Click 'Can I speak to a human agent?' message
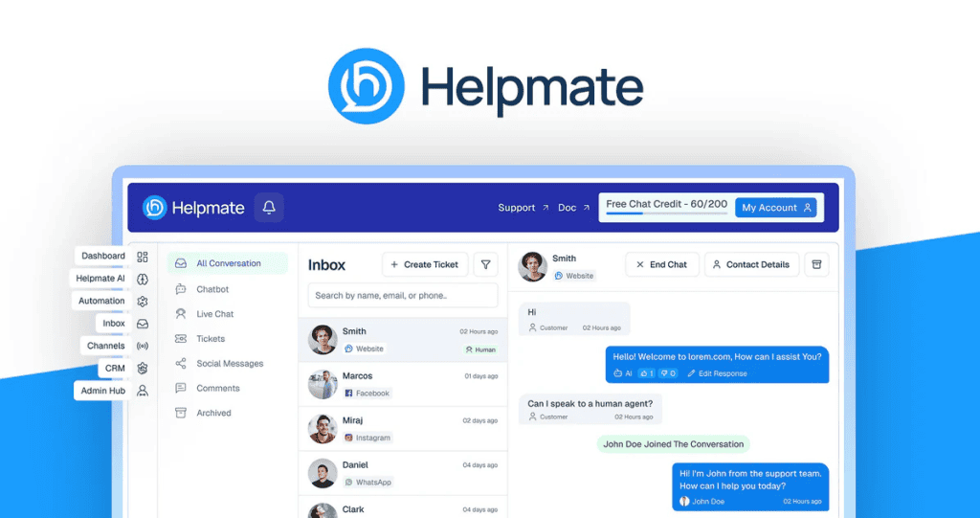The height and width of the screenshot is (518, 980). click(590, 409)
